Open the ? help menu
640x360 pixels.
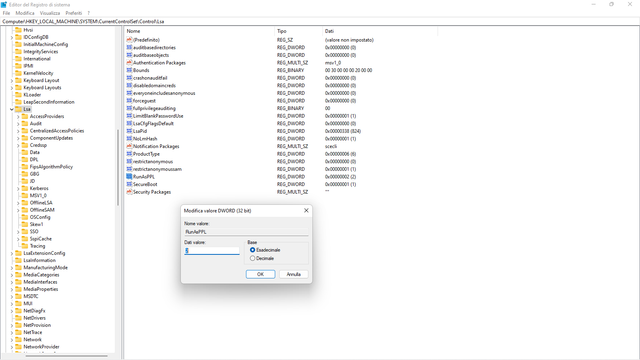point(89,13)
